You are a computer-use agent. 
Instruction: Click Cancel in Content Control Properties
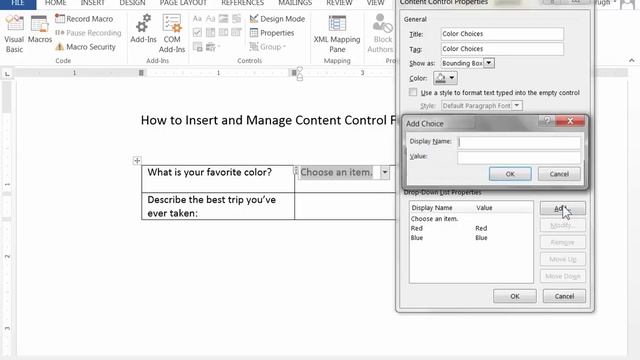(564, 296)
